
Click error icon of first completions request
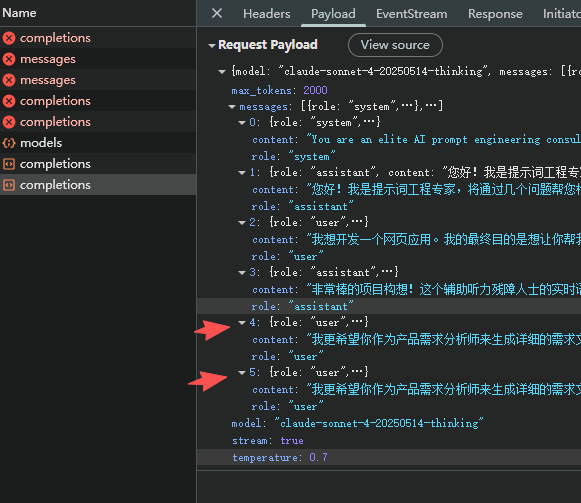coord(9,38)
